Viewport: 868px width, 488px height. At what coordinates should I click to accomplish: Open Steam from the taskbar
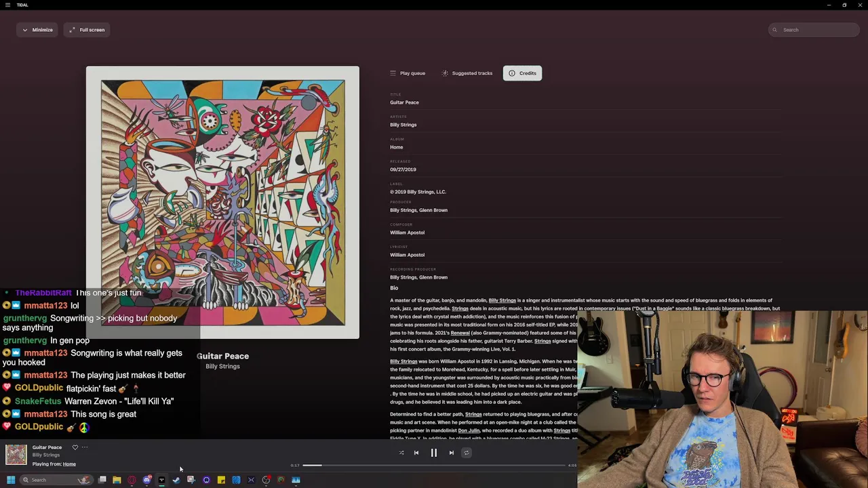click(176, 480)
